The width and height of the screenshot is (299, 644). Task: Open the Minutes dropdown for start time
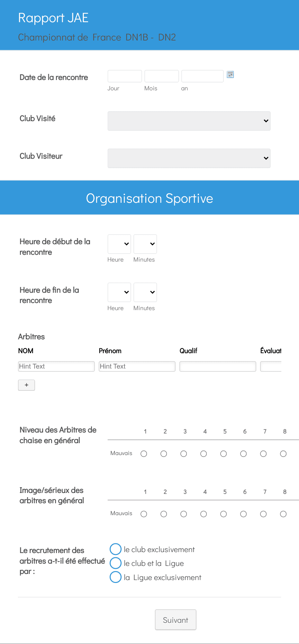pos(145,244)
